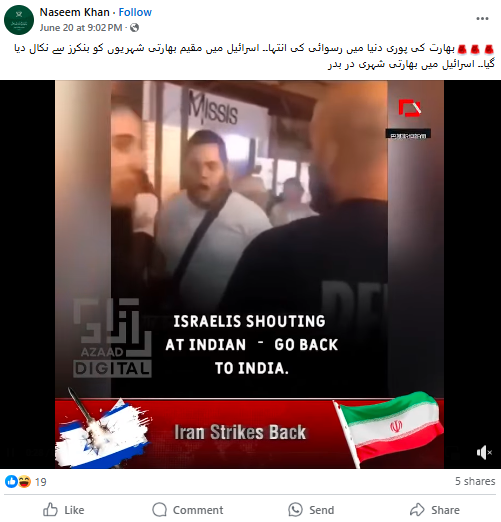Screen dimensions: 501x522
Task: Unmute the video with the speaker icon
Action: click(x=484, y=453)
